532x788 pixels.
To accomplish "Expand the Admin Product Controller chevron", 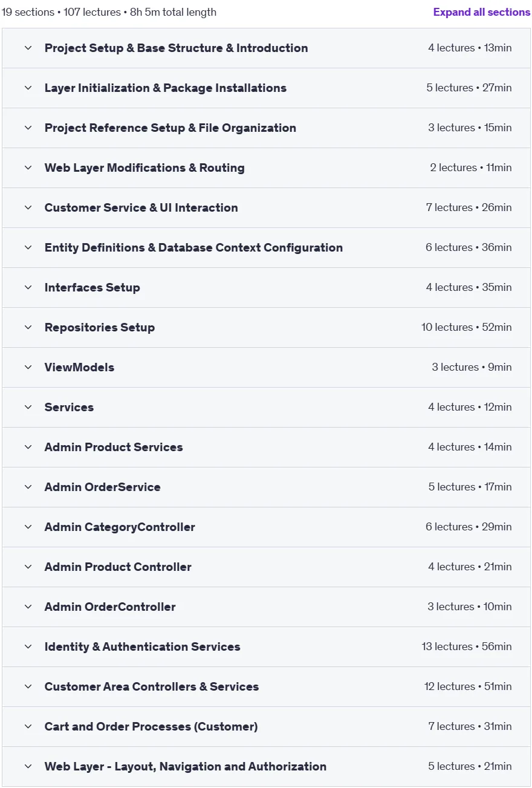I will [x=28, y=567].
